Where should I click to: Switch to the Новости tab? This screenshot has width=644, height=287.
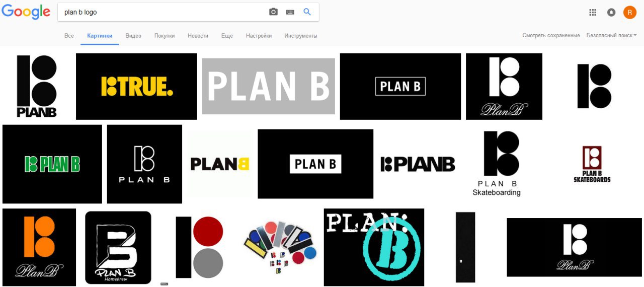coord(198,36)
